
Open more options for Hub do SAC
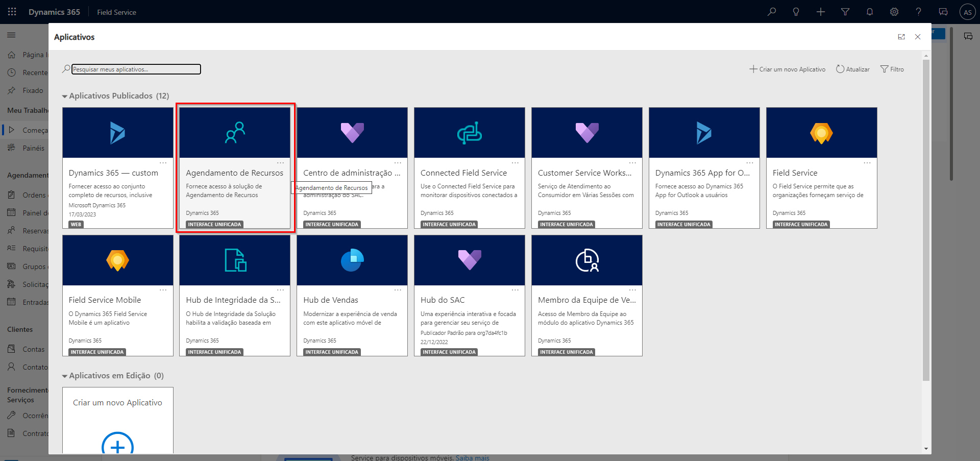[x=515, y=290]
